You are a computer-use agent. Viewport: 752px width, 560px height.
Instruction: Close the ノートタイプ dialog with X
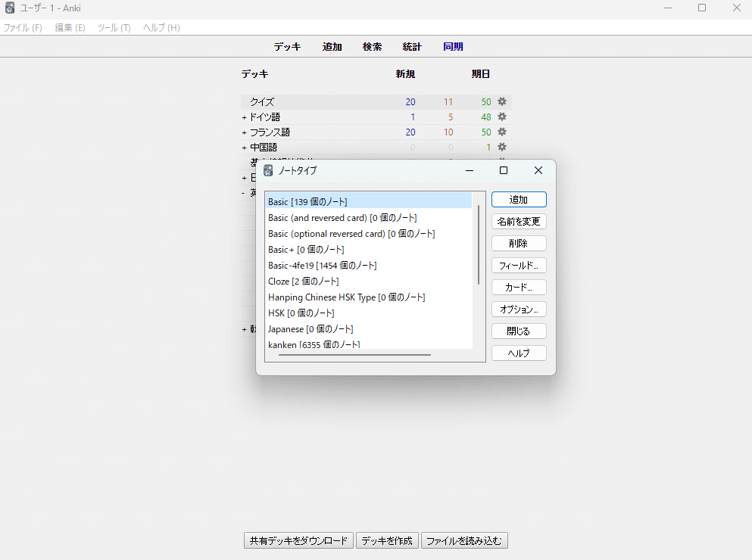point(538,170)
